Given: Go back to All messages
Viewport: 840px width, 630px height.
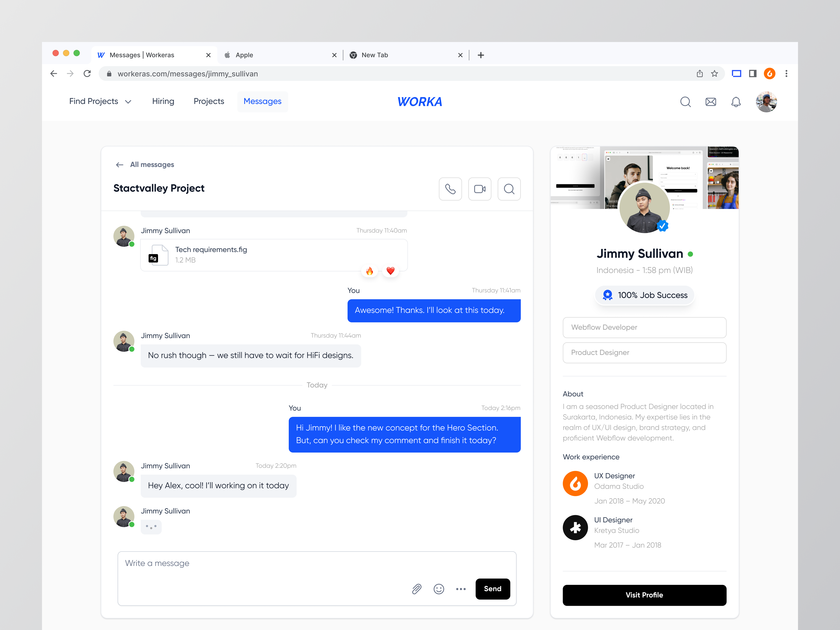Looking at the screenshot, I should [x=145, y=164].
